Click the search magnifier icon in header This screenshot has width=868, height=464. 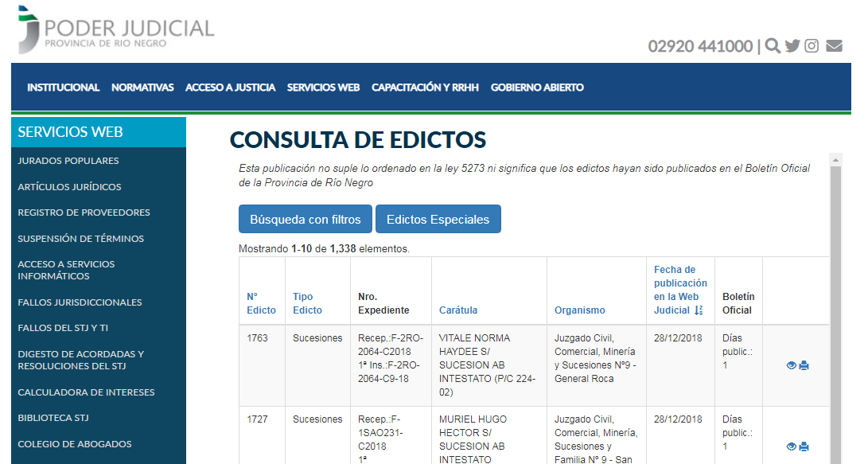point(773,46)
